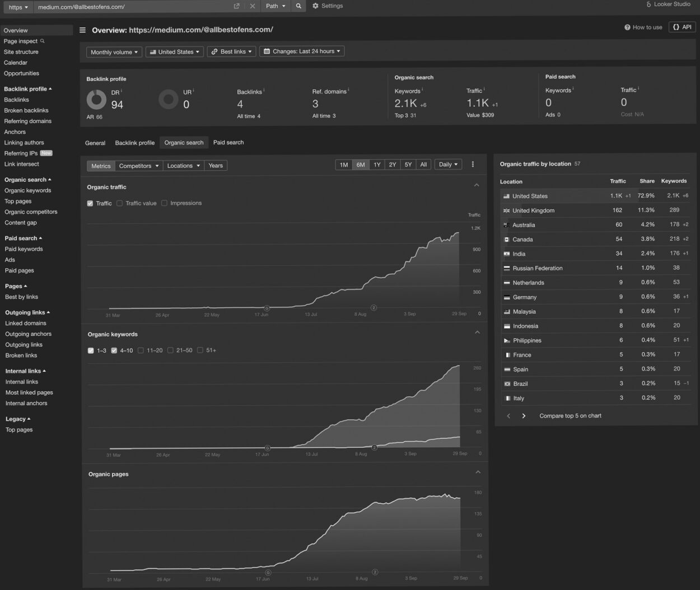The width and height of the screenshot is (700, 590).
Task: Click annotation marker on traffic chart near Aug
Action: pos(374,308)
